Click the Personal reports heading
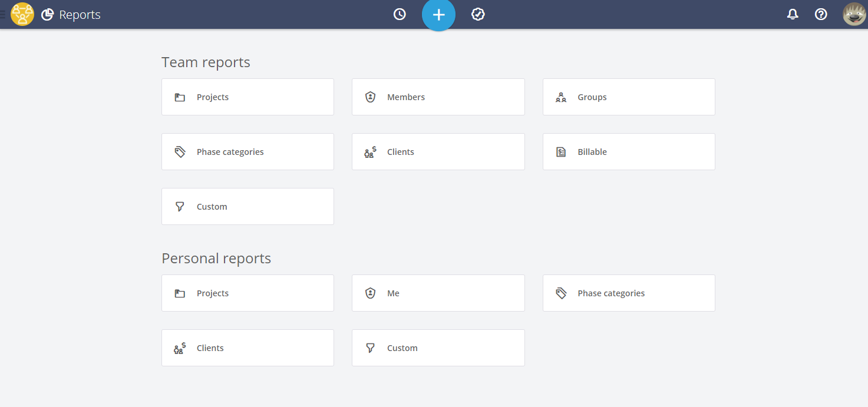The width and height of the screenshot is (868, 407). tap(216, 259)
